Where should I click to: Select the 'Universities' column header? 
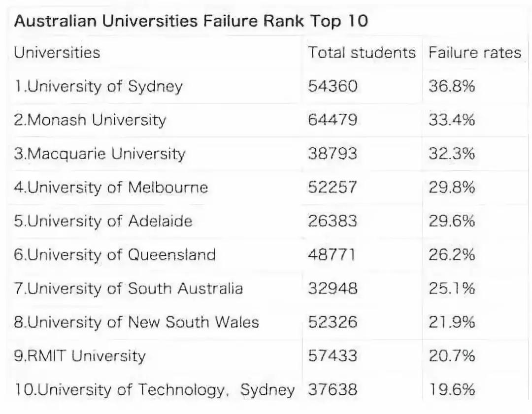pos(57,53)
